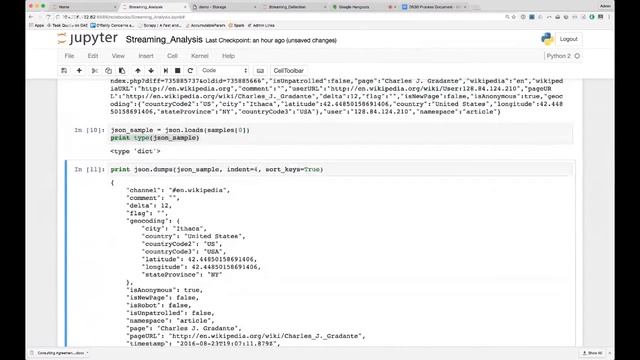Viewport: 640px width, 360px height.
Task: Click the "delta": 12 output line
Action: tap(149, 206)
